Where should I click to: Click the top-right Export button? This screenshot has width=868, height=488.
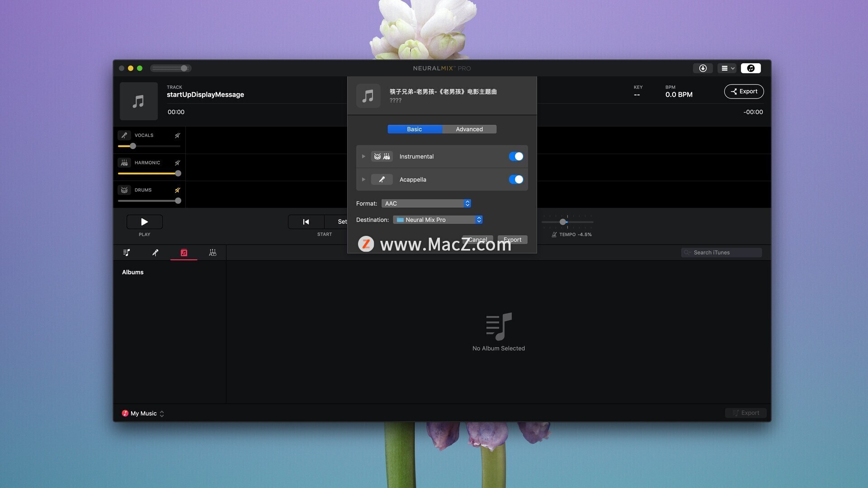tap(744, 91)
